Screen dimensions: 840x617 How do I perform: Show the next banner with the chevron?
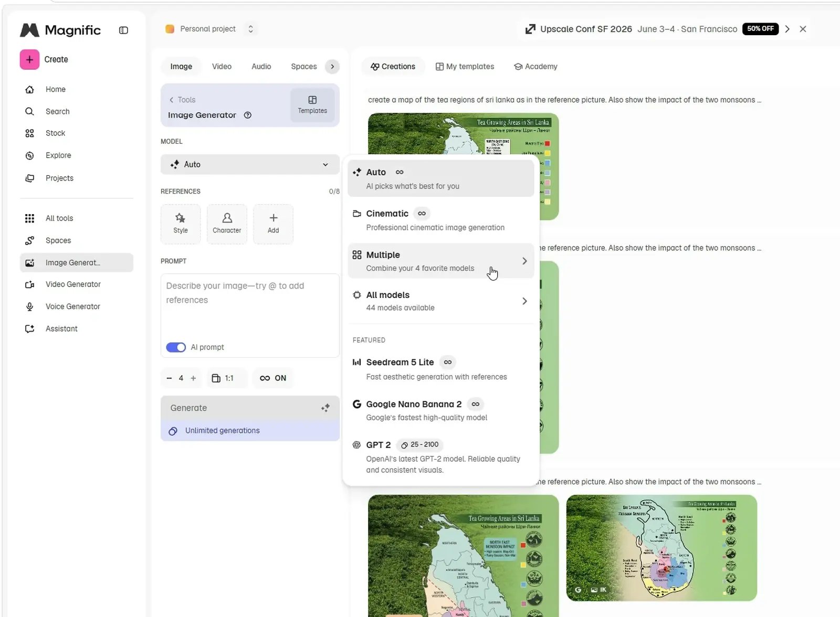787,29
